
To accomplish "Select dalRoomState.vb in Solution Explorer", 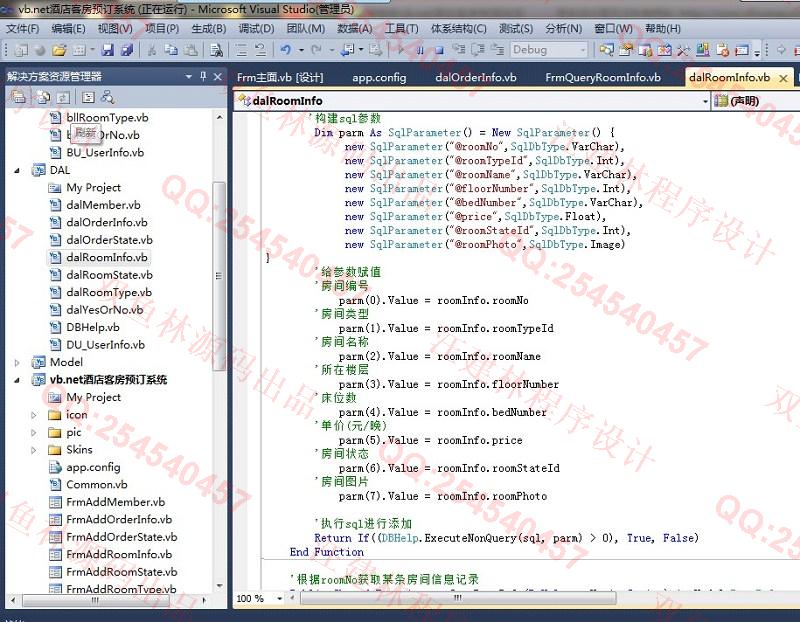I will [x=109, y=275].
